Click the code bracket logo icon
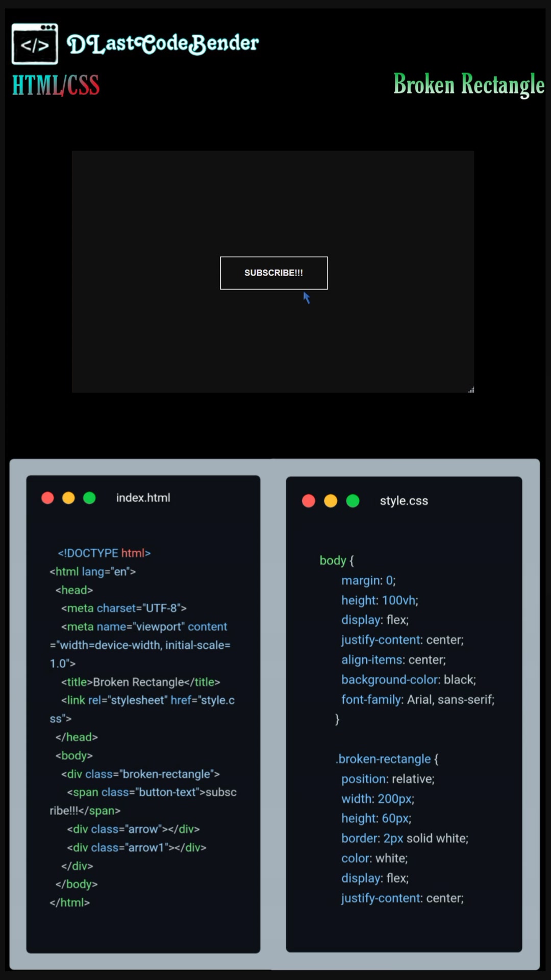551x980 pixels. [x=35, y=44]
